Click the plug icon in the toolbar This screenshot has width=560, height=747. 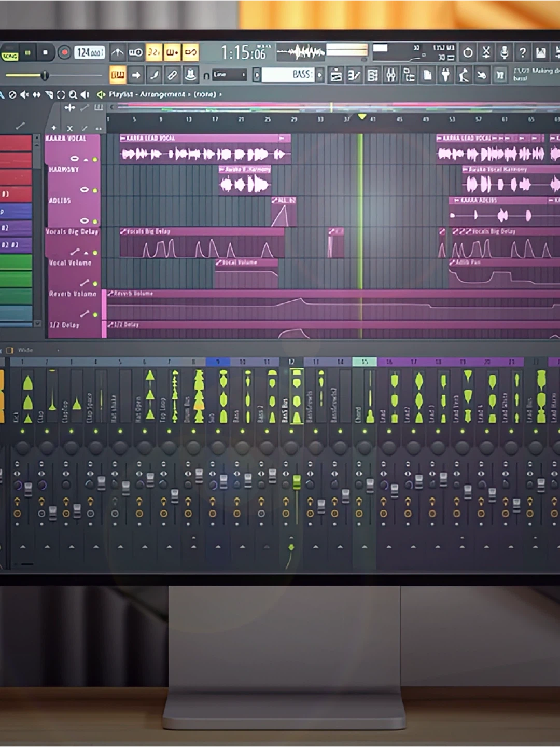click(x=445, y=75)
